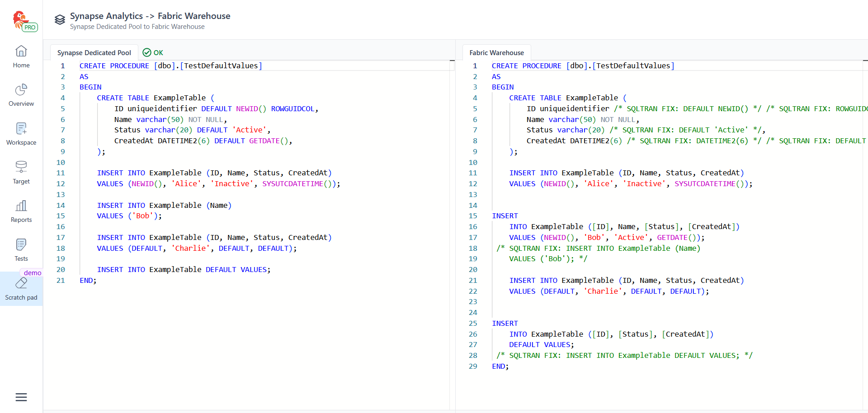This screenshot has height=413, width=868.
Task: Select the Scratch pad eraser icon
Action: [21, 284]
